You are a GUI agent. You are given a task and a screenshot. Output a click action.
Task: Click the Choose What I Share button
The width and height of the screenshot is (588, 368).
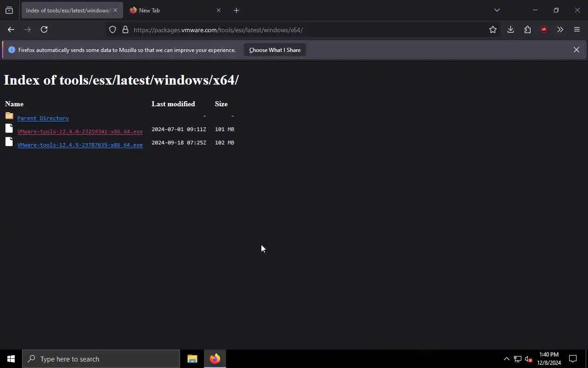coord(275,50)
